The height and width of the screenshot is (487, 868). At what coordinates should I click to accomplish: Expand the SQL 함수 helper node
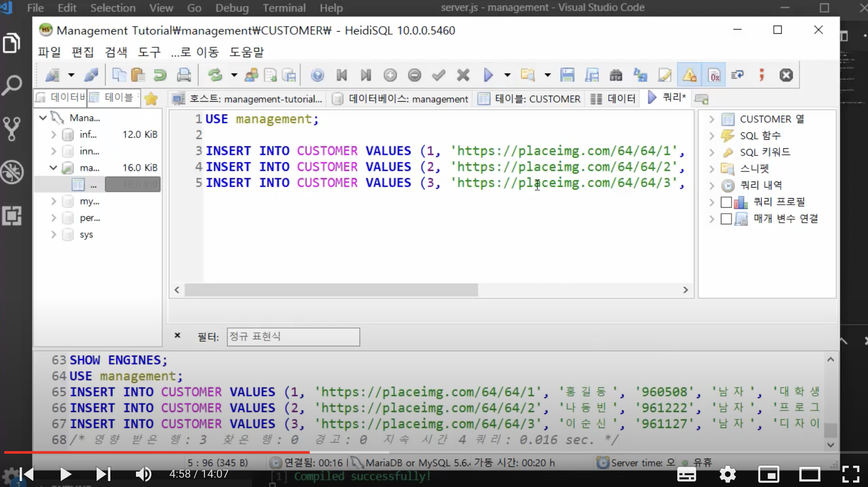coord(712,136)
